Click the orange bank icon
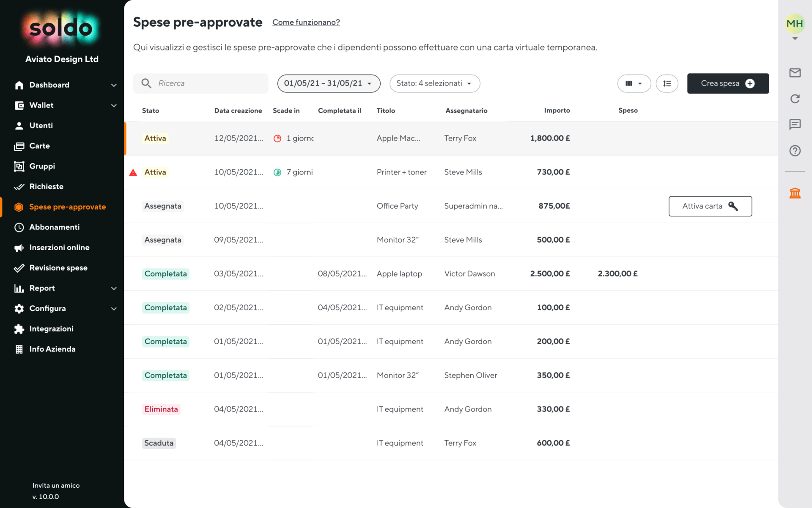The image size is (812, 508). pos(795,193)
